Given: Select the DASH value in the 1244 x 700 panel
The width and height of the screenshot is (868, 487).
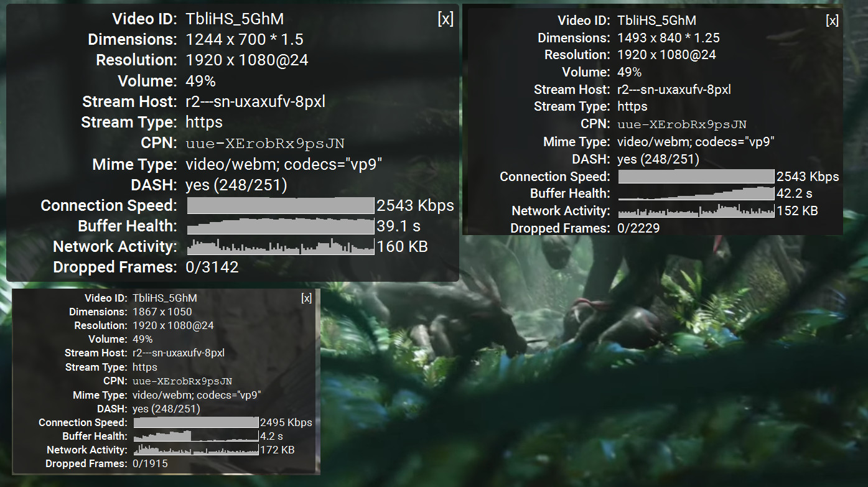Looking at the screenshot, I should tap(236, 185).
